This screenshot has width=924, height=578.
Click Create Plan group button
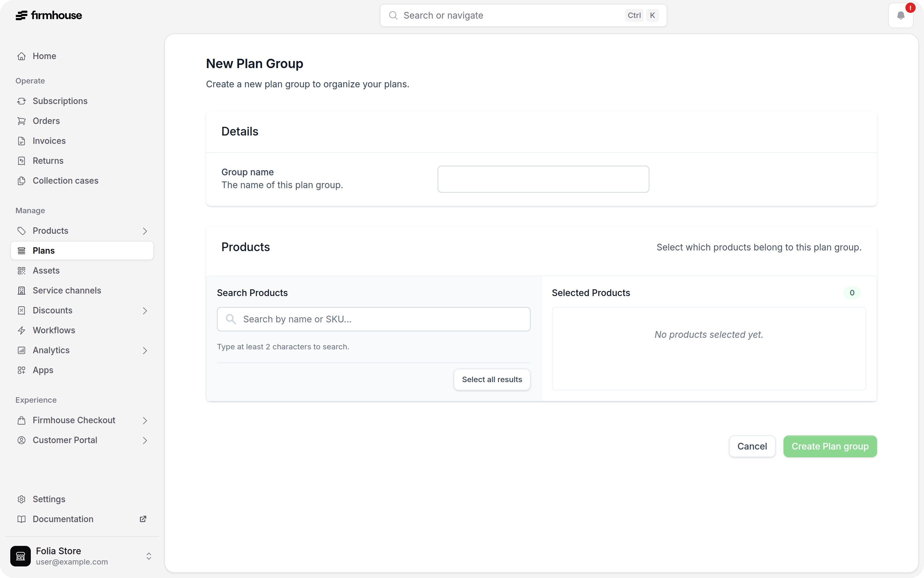click(x=830, y=446)
